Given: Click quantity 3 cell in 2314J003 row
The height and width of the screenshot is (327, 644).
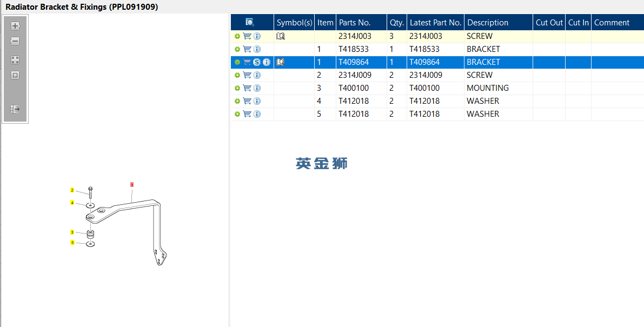Looking at the screenshot, I should [397, 36].
